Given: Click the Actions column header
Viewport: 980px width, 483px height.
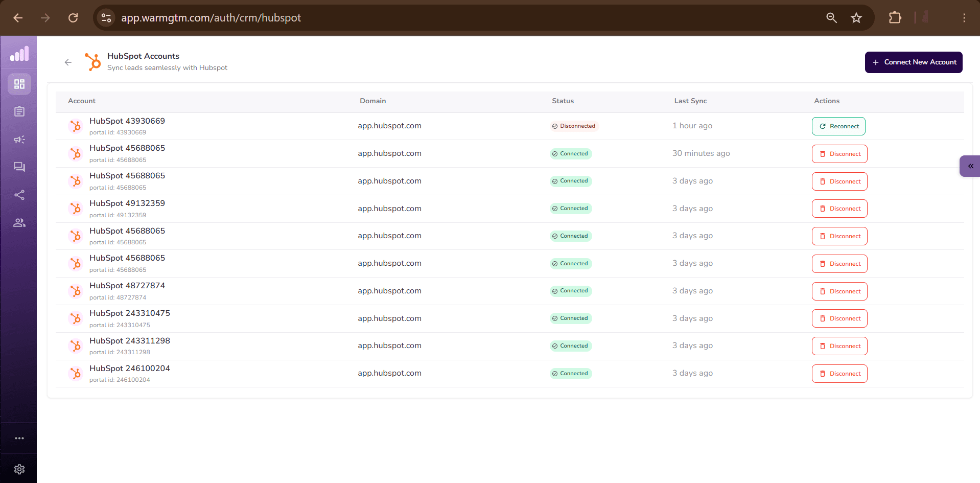Looking at the screenshot, I should click(x=827, y=101).
